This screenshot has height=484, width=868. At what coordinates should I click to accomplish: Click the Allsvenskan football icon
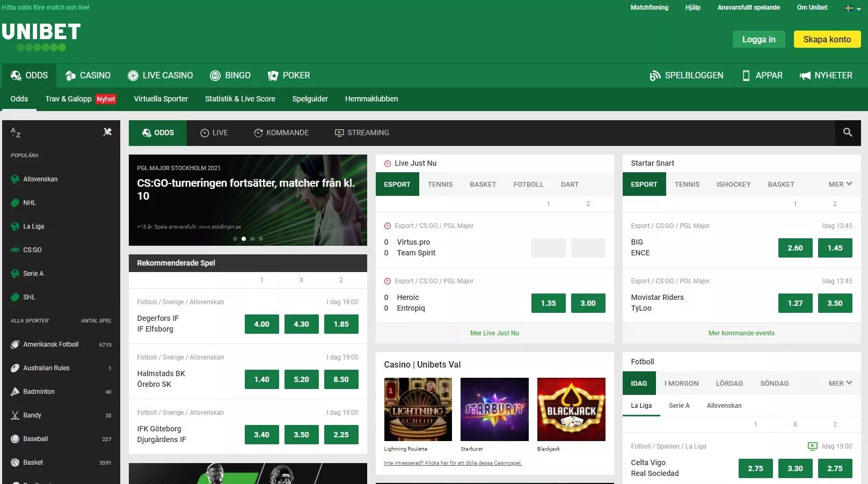pyautogui.click(x=15, y=179)
